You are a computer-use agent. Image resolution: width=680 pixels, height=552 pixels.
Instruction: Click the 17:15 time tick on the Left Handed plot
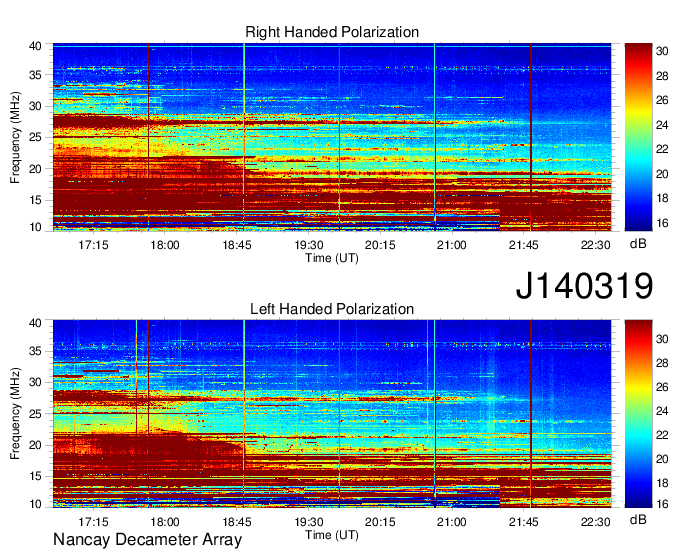coord(93,522)
